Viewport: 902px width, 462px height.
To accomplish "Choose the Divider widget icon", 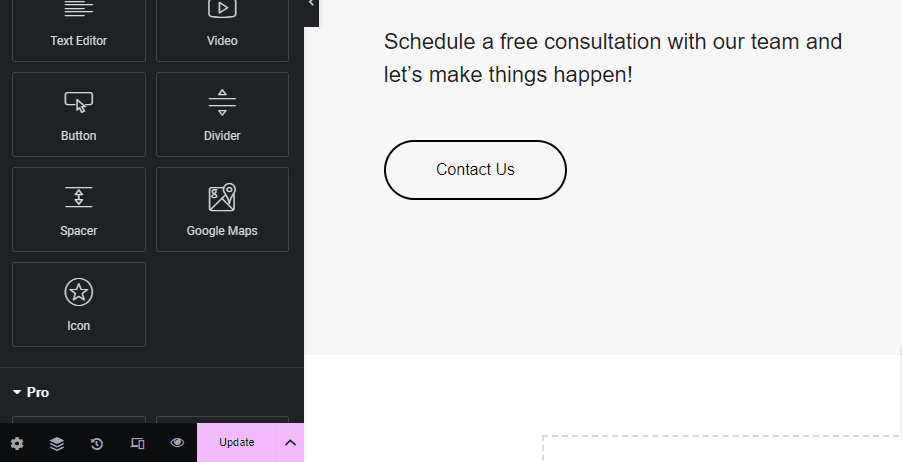I will [x=222, y=102].
